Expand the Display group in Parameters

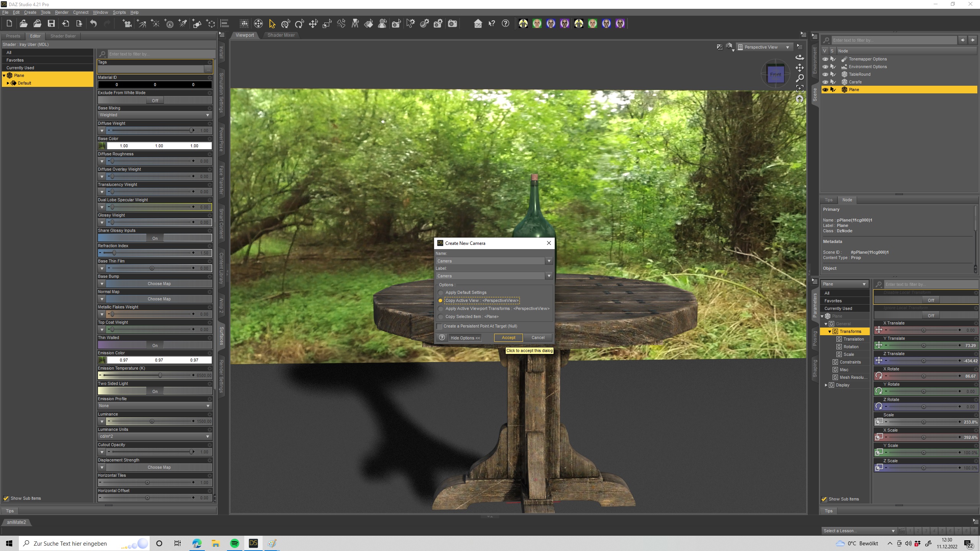[826, 385]
